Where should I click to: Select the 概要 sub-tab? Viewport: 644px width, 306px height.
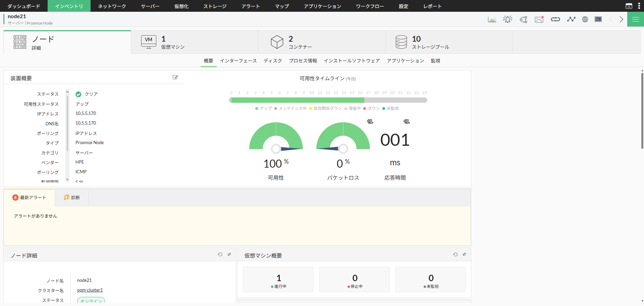(209, 61)
